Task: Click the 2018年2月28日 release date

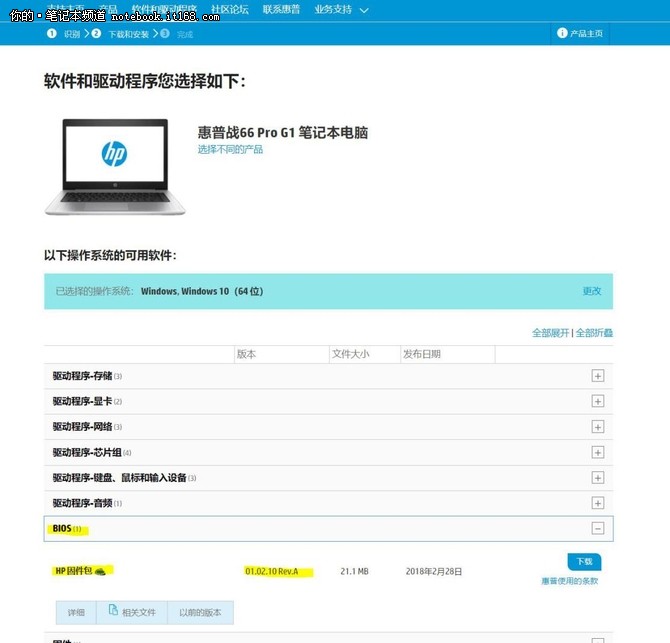Action: click(434, 571)
